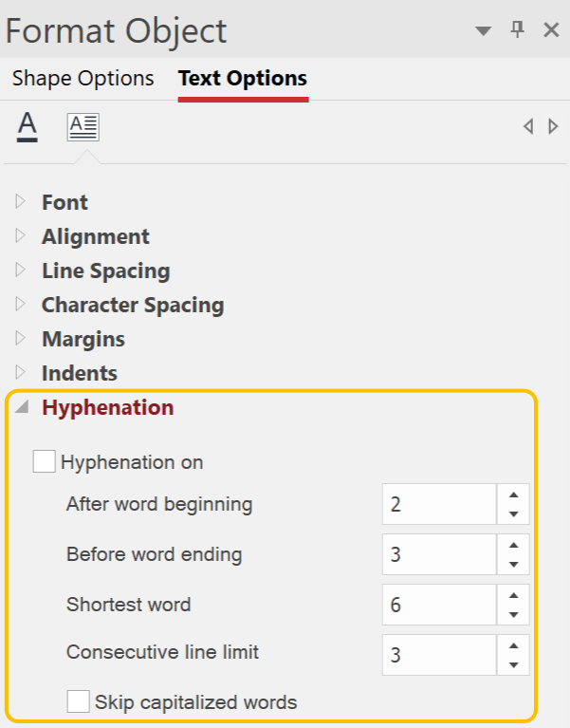Check Skip capitalized words
The height and width of the screenshot is (728, 570).
(79, 701)
